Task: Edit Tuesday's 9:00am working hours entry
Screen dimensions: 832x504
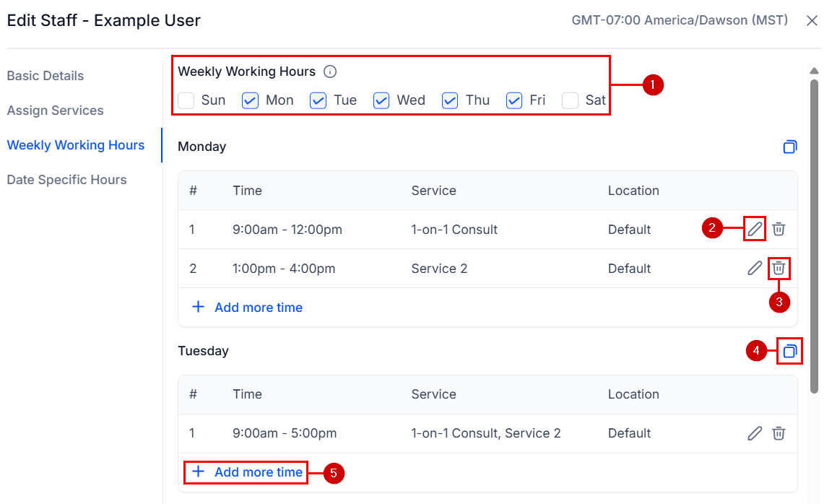Action: coord(754,433)
